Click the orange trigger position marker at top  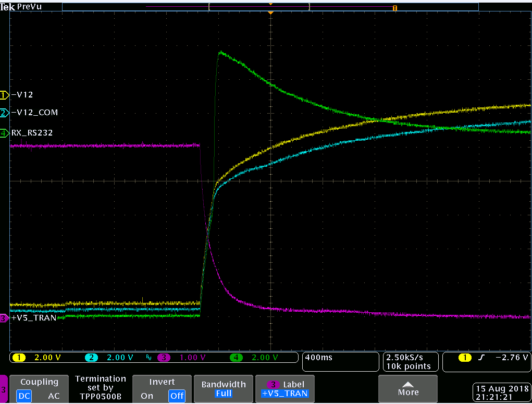tap(270, 13)
